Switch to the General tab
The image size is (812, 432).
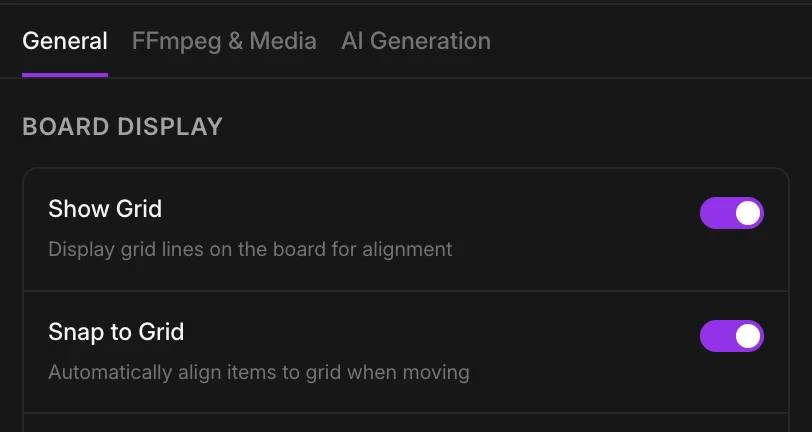pos(65,41)
